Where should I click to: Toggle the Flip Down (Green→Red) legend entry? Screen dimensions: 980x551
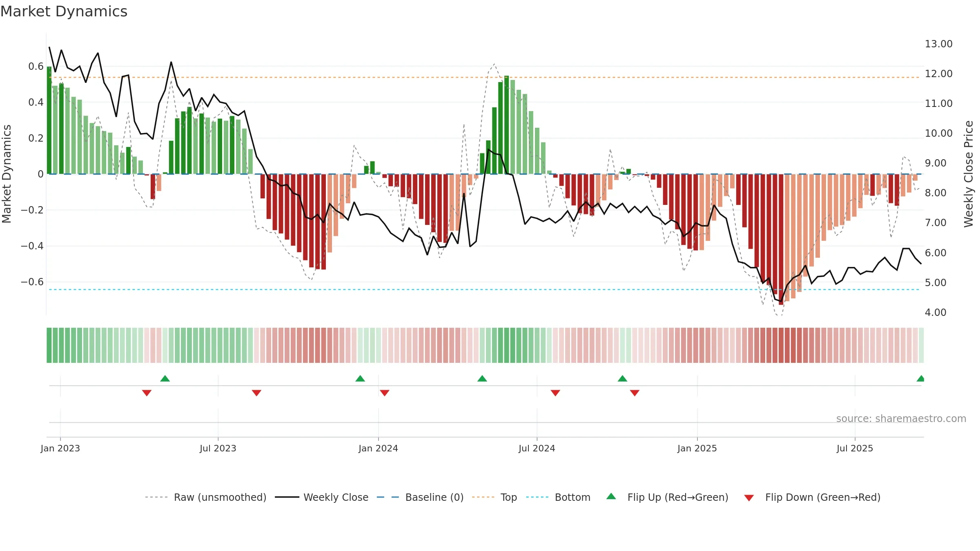tap(812, 497)
